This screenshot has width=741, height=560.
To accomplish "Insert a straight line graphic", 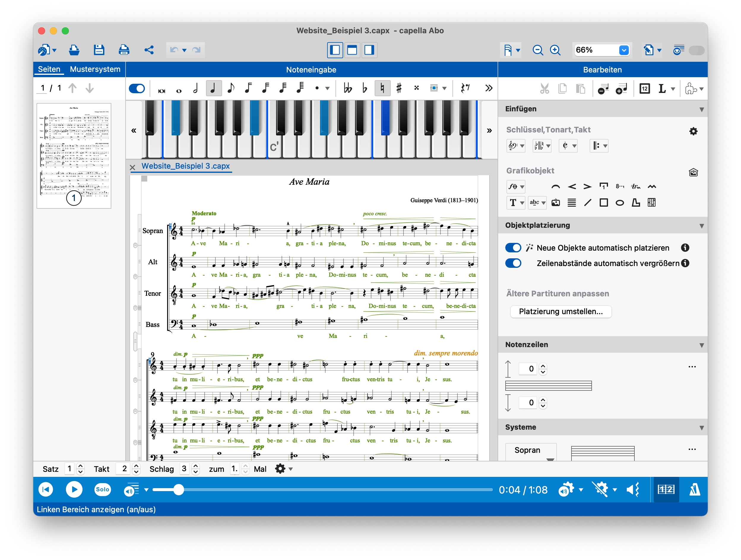I will [588, 203].
